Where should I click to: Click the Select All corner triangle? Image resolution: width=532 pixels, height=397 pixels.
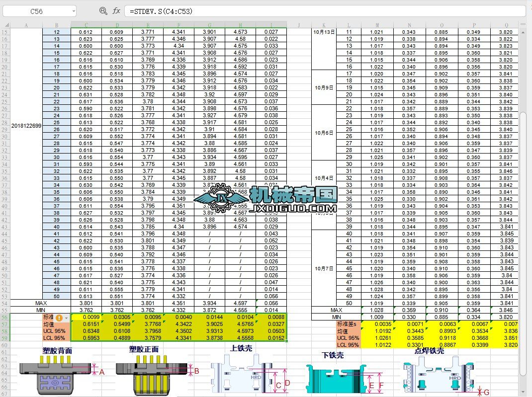tap(6, 25)
